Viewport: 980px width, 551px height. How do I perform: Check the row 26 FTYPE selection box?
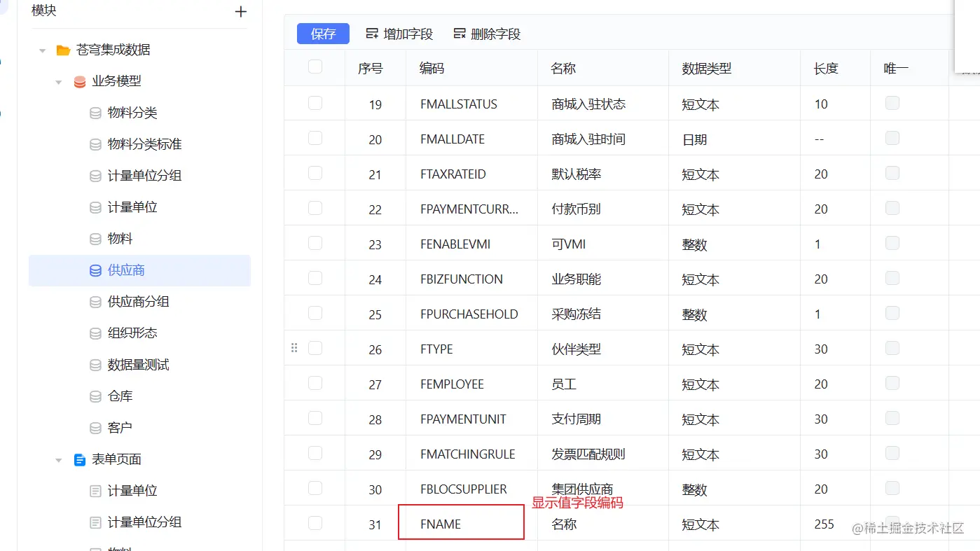click(x=315, y=348)
